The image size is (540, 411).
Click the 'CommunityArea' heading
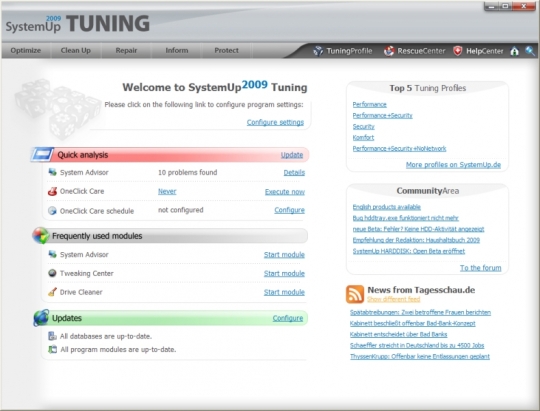click(428, 191)
